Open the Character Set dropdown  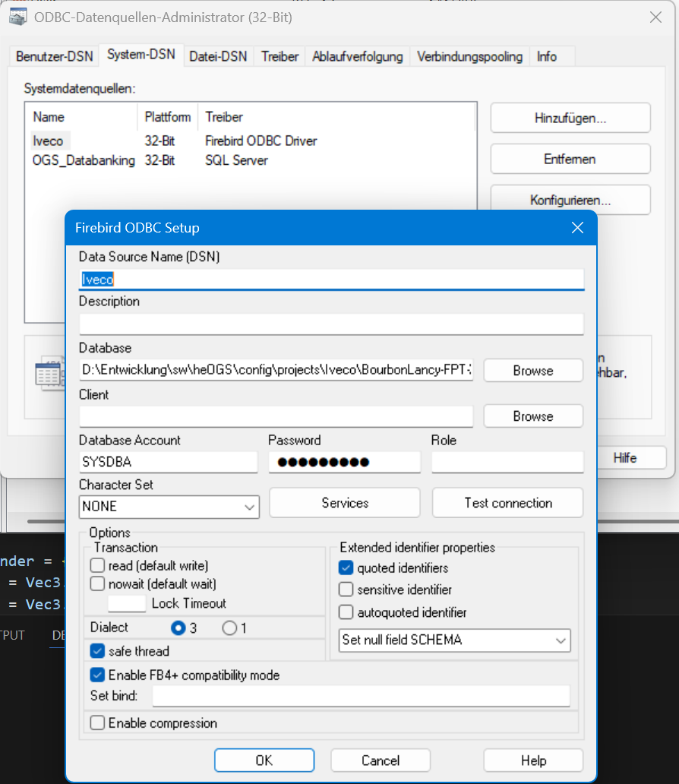[x=169, y=507]
